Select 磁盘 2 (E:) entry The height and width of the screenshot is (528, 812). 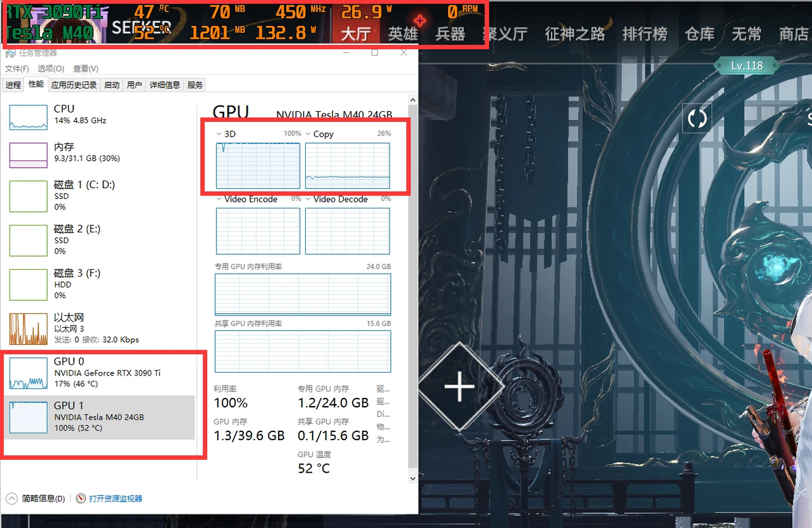coord(100,240)
